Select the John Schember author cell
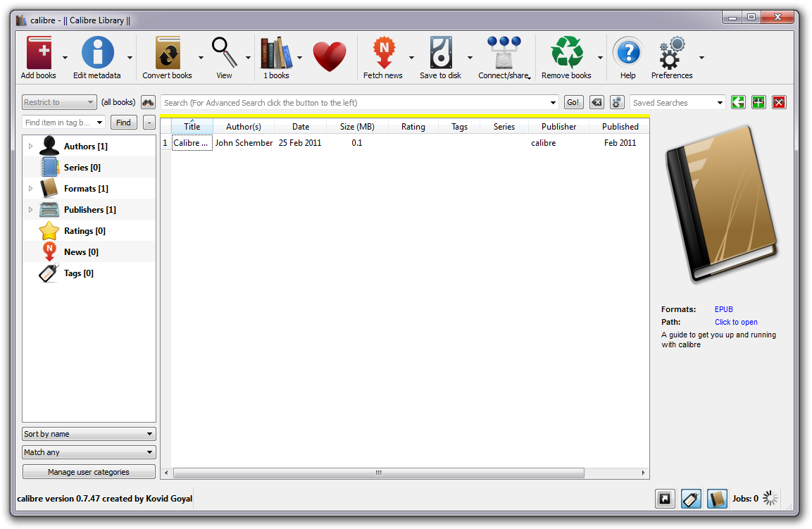 pyautogui.click(x=244, y=143)
